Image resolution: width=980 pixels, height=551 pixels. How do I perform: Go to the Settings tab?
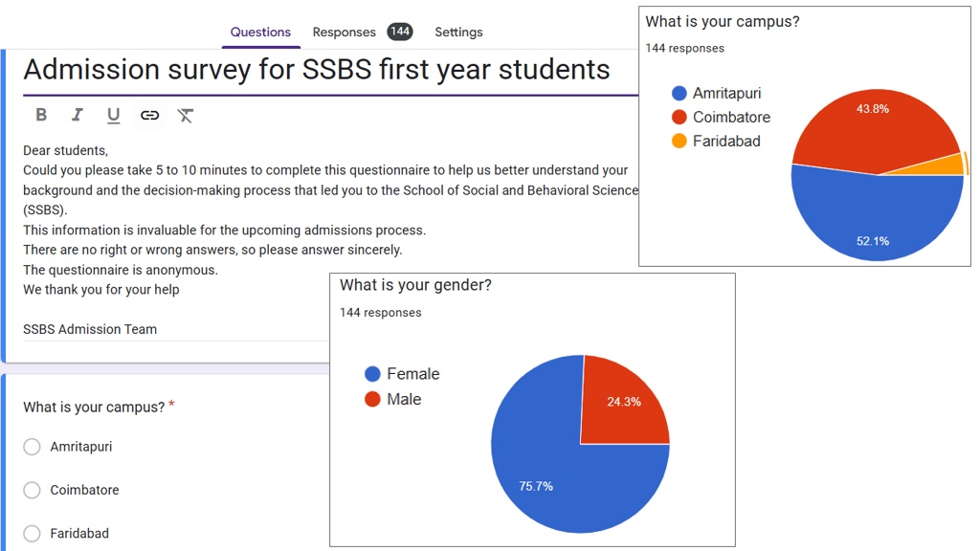pos(458,32)
